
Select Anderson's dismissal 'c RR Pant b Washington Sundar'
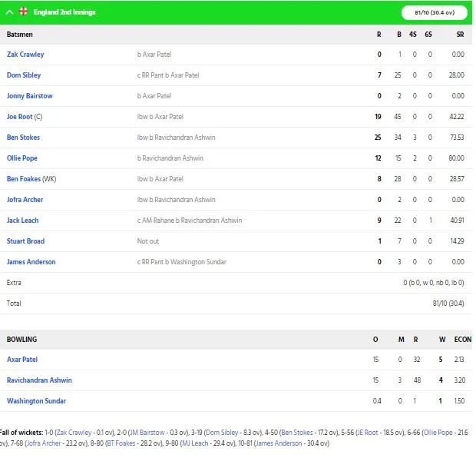(181, 262)
